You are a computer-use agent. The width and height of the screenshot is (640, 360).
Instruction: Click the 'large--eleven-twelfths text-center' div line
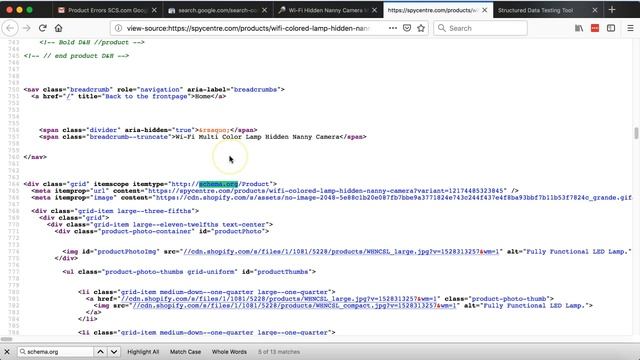pos(160,224)
